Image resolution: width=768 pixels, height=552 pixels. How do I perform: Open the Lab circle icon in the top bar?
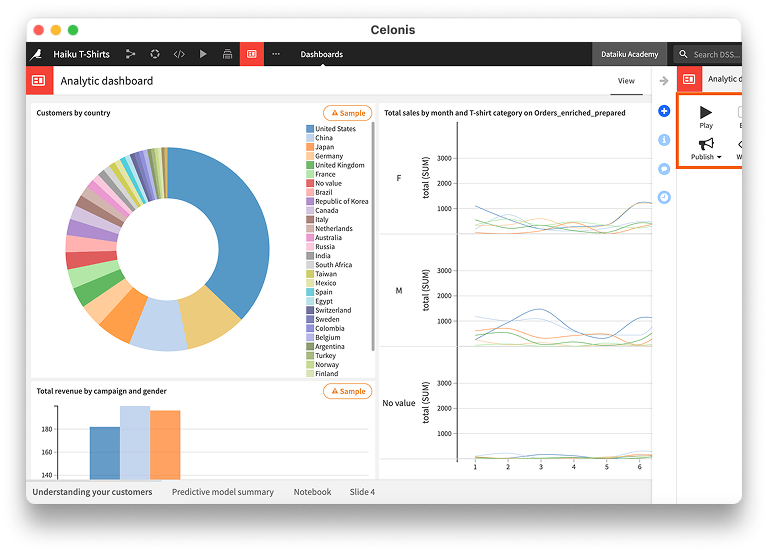pyautogui.click(x=155, y=54)
